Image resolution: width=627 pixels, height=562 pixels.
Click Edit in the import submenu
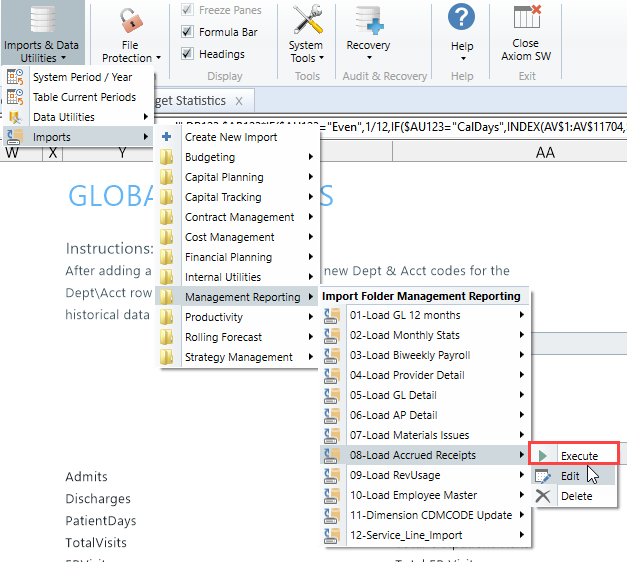click(570, 476)
